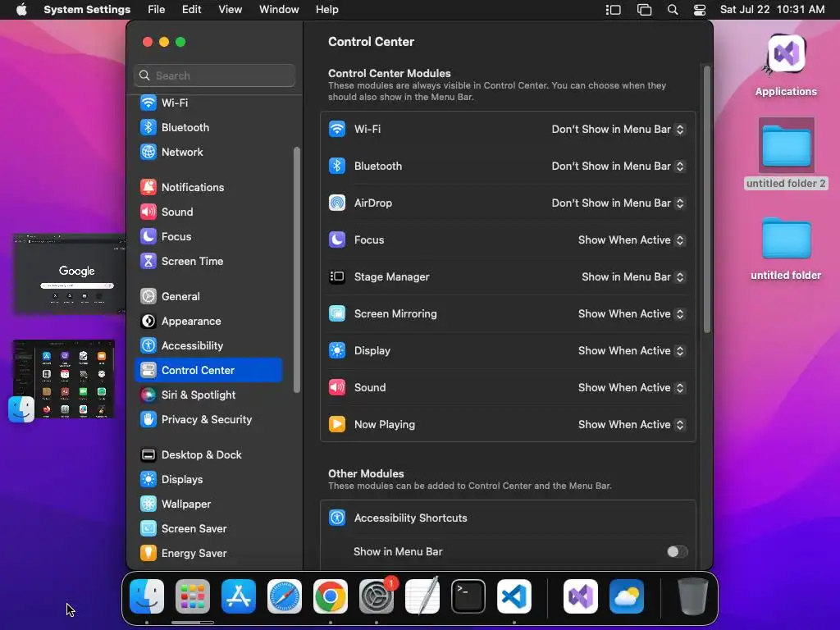
Task: Open Sound module visibility dropdown
Action: tap(632, 388)
